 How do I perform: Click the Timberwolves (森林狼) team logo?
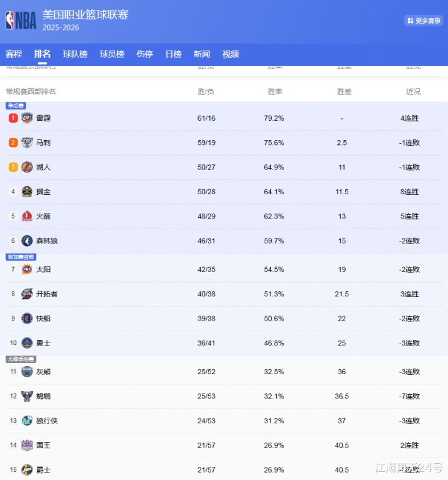pos(27,240)
